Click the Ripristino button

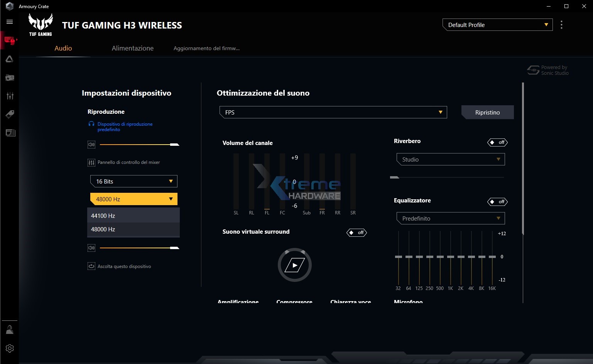coord(487,112)
